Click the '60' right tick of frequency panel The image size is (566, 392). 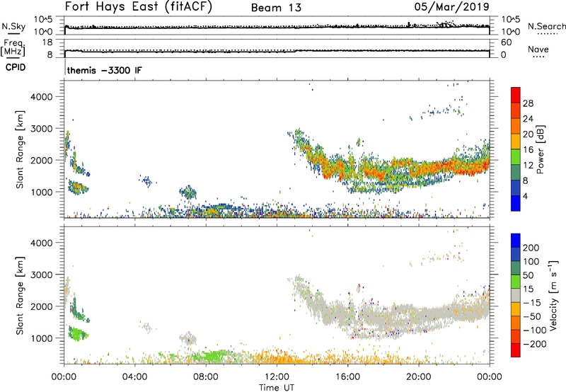tap(507, 42)
